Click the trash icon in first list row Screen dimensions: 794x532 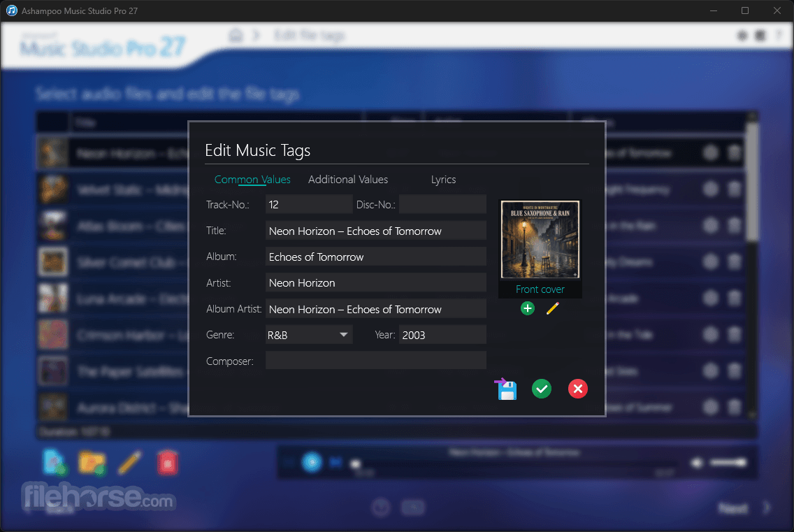coord(735,152)
